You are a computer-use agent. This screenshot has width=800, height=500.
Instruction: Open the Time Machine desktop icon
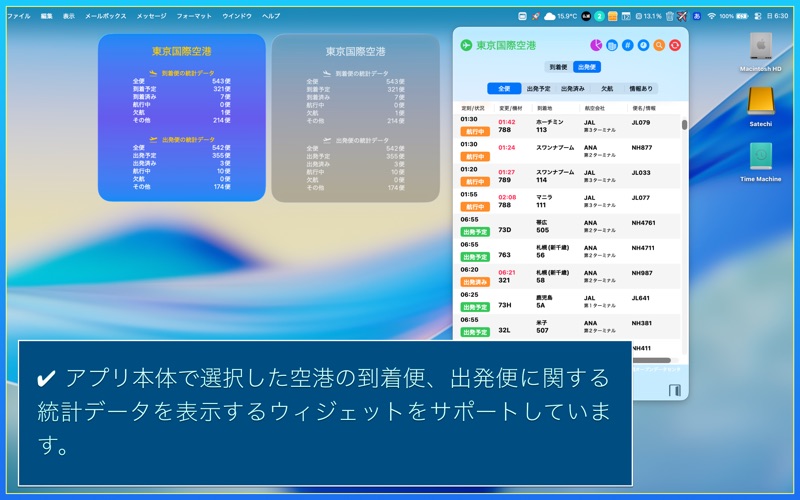pos(761,161)
